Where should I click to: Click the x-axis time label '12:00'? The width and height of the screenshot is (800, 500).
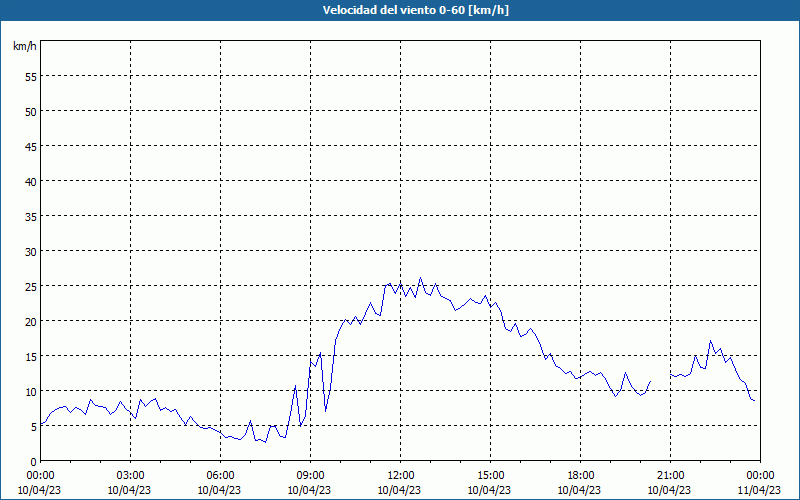[401, 476]
